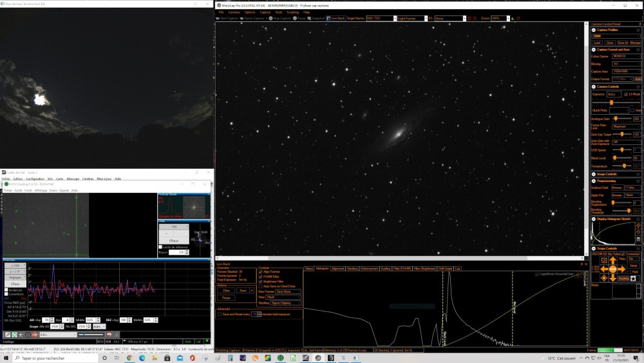Click histogram stretch reset icon

tap(638, 232)
